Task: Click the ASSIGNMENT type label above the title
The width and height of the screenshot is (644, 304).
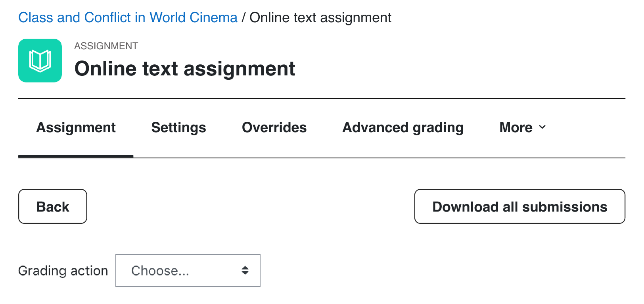Action: point(106,46)
